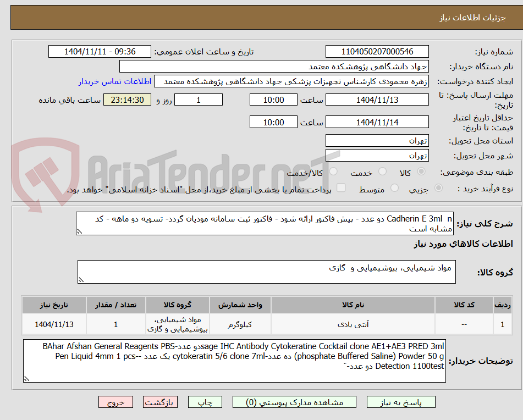Click the table date cell 1404/11/13
This screenshot has width=523, height=420.
pyautogui.click(x=54, y=324)
